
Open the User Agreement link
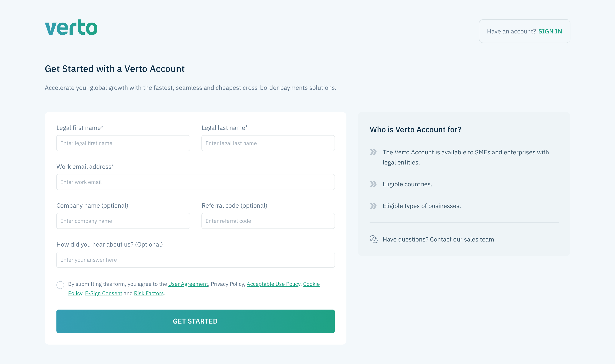pos(188,284)
